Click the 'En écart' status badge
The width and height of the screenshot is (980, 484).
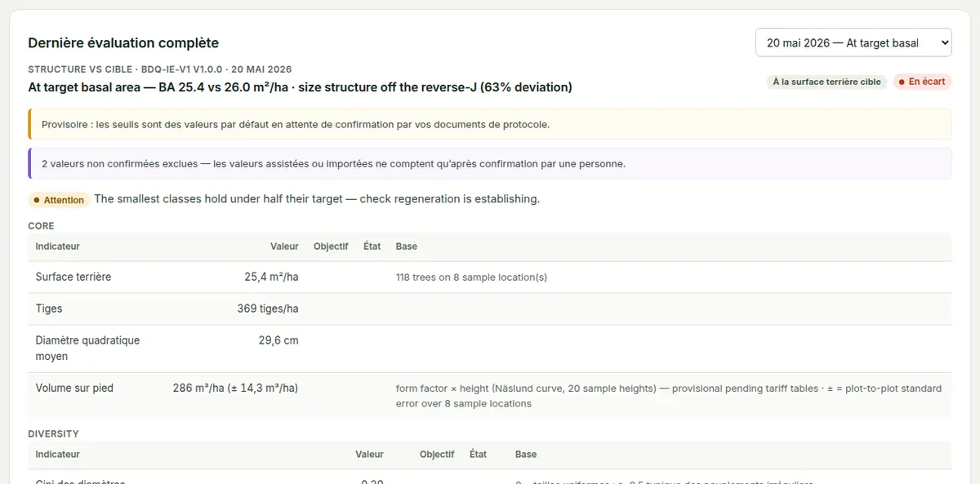[x=922, y=82]
